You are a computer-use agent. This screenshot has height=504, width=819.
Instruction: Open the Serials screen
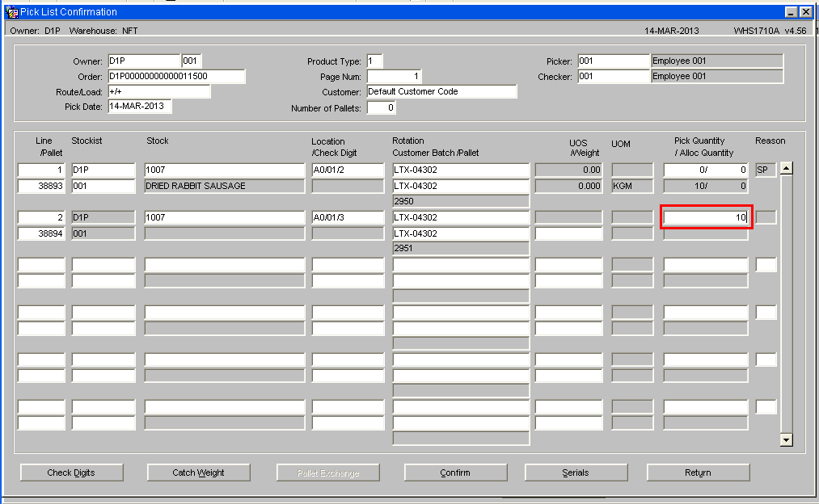(576, 472)
